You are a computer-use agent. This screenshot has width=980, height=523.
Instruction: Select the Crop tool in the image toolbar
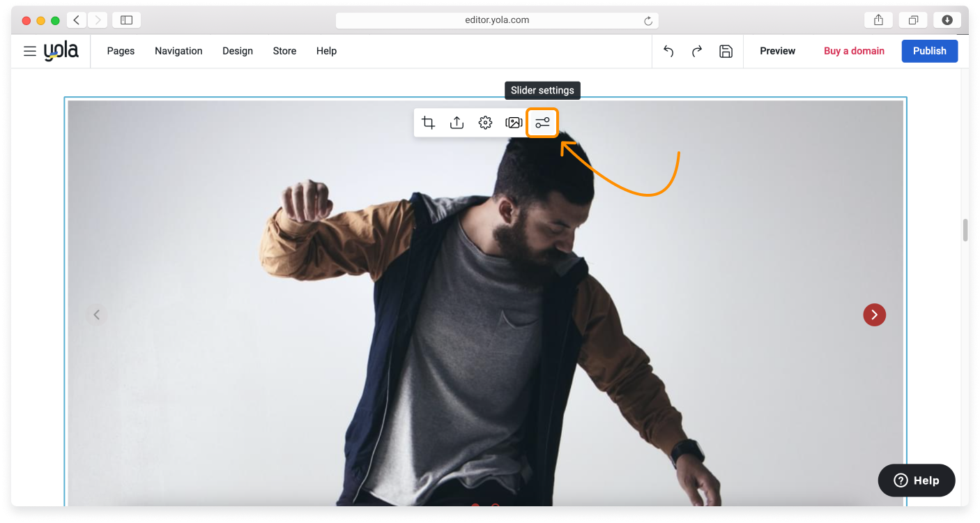[x=428, y=122]
